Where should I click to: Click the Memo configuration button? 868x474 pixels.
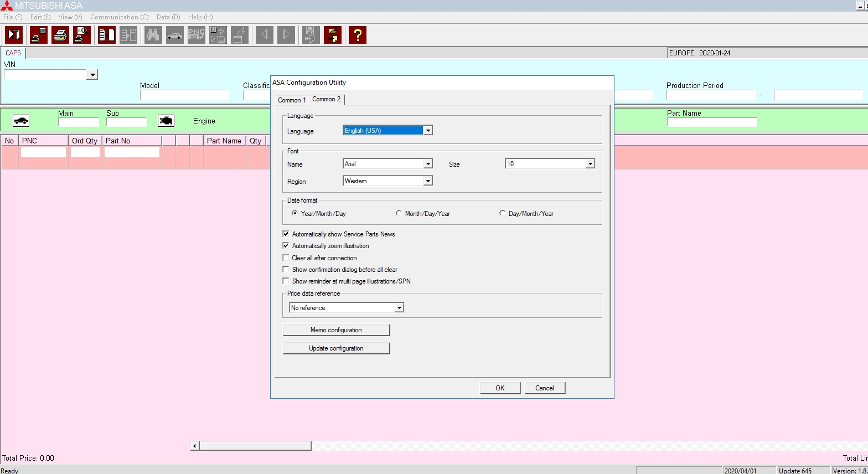(336, 330)
